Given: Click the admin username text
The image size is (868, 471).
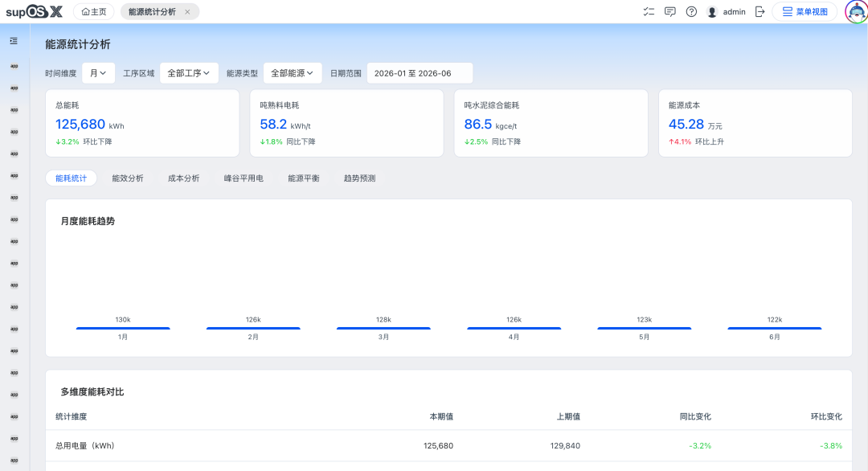Looking at the screenshot, I should pos(734,11).
